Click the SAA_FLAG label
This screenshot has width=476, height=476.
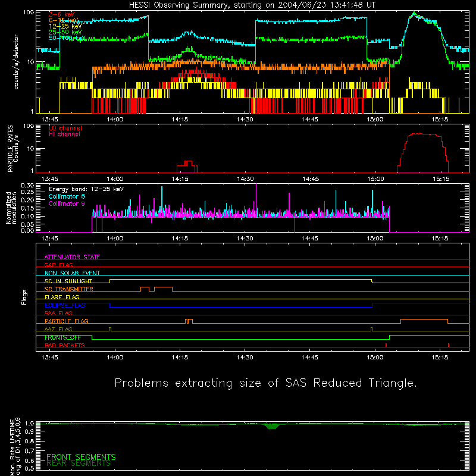(58, 313)
